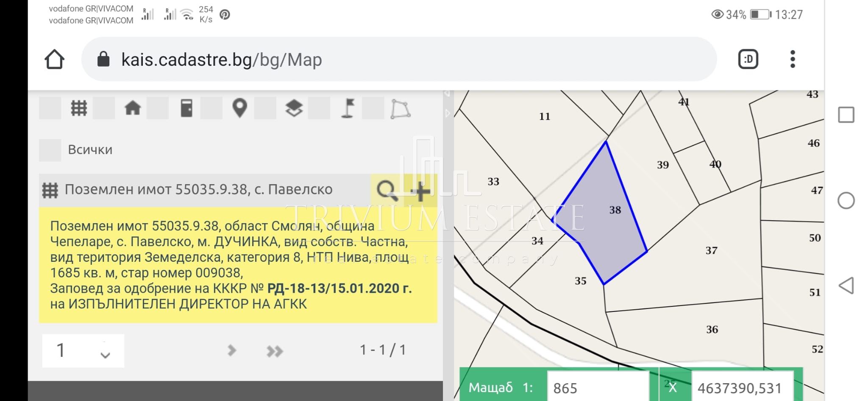Click the land parcels grid icon
The width and height of the screenshot is (868, 401).
pyautogui.click(x=79, y=108)
